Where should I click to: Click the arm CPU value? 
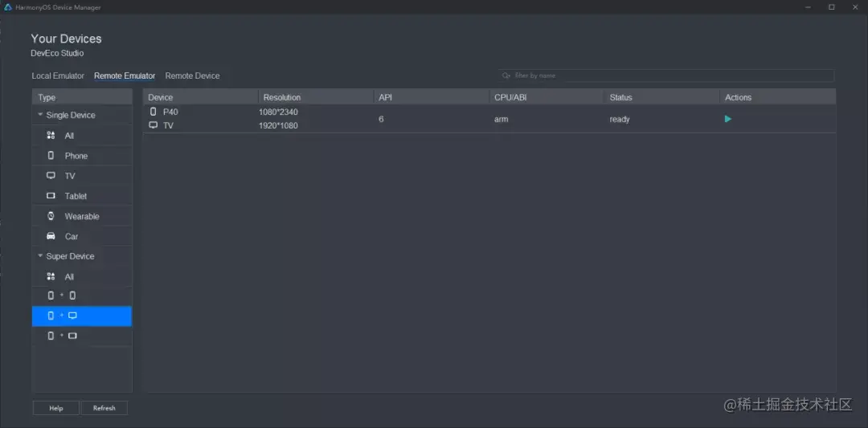click(x=501, y=119)
